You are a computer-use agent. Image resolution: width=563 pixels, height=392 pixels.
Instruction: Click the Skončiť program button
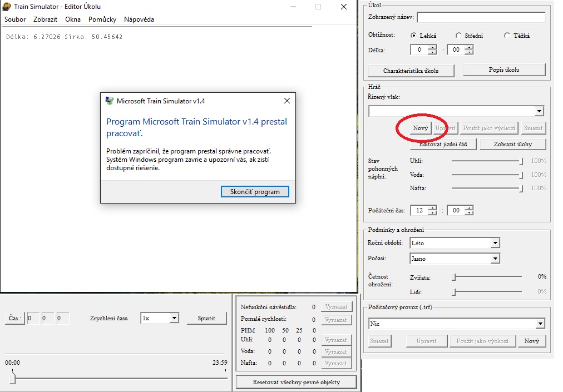(x=254, y=192)
